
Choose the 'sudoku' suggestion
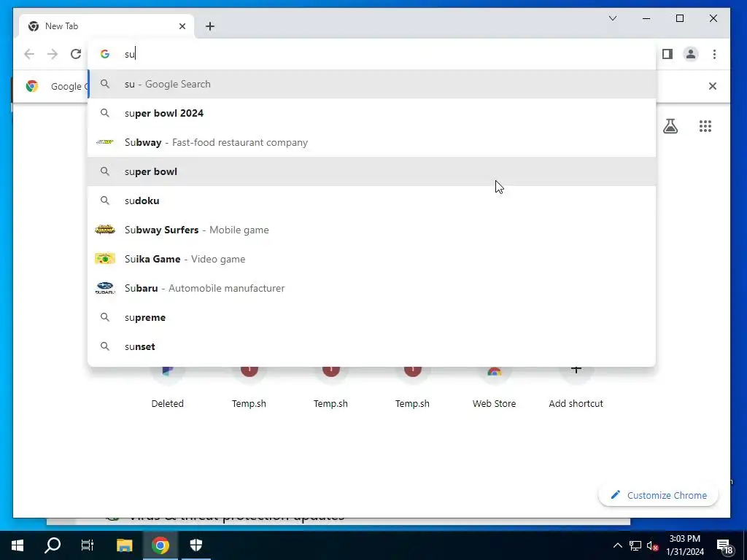click(x=372, y=201)
